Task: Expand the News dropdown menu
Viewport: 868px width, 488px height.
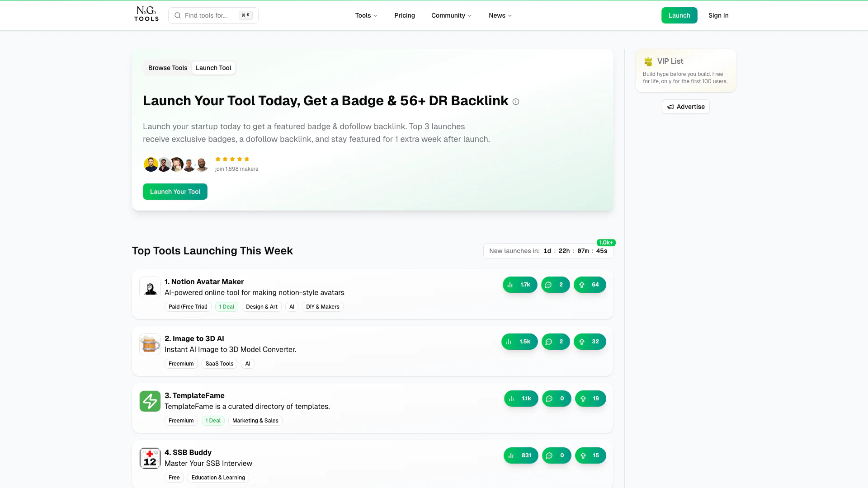Action: click(500, 15)
